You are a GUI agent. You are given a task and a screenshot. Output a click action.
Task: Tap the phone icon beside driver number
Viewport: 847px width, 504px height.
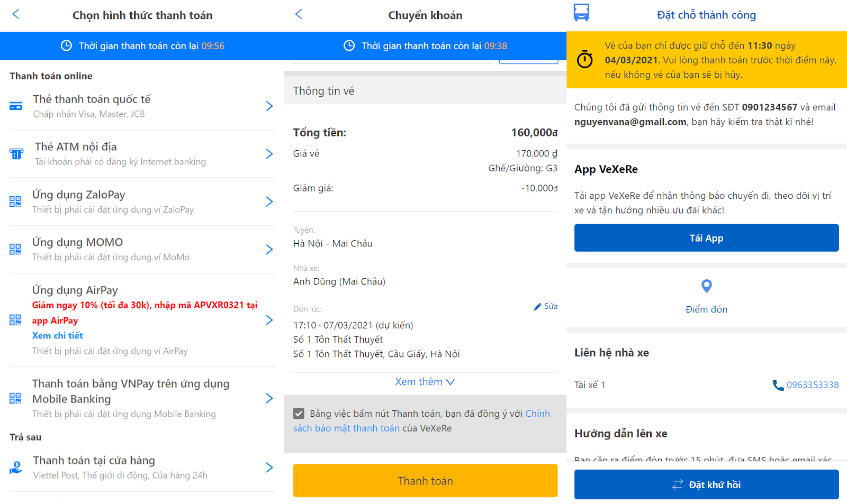click(778, 385)
